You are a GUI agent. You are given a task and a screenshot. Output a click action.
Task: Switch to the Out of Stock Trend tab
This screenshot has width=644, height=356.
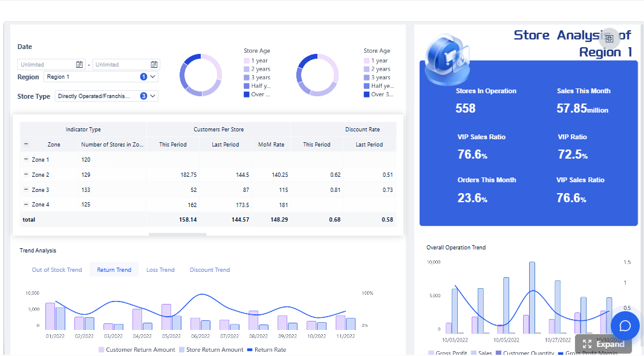point(56,269)
